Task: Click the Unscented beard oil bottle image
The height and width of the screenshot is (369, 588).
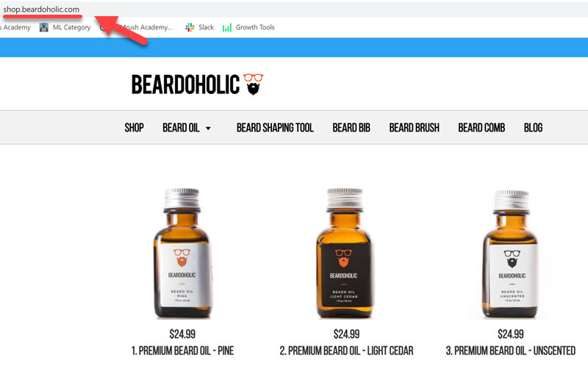Action: tap(511, 254)
